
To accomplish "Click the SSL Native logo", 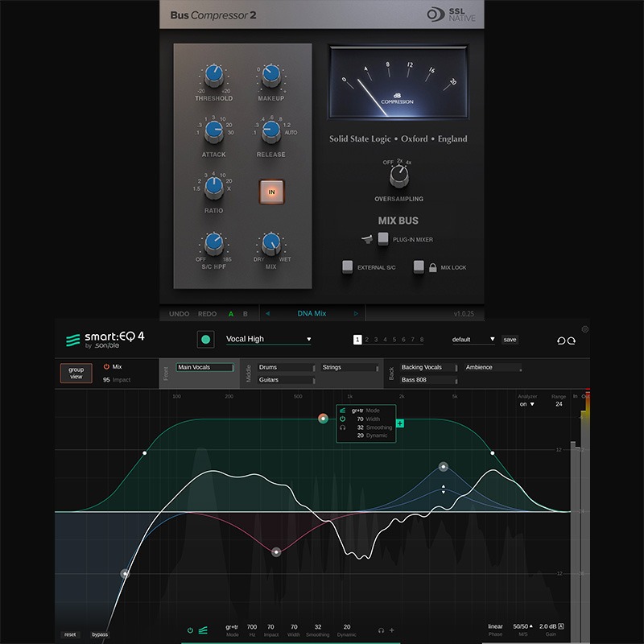I will pyautogui.click(x=451, y=14).
